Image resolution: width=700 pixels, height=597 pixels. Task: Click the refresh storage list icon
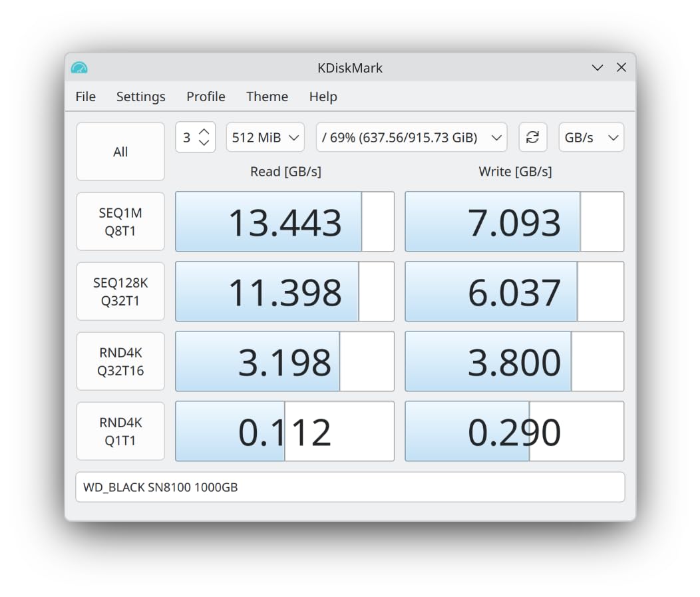click(532, 138)
